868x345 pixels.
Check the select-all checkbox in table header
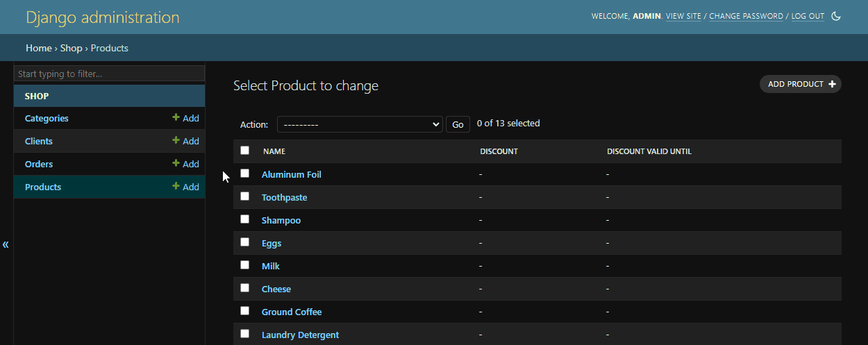pos(244,150)
